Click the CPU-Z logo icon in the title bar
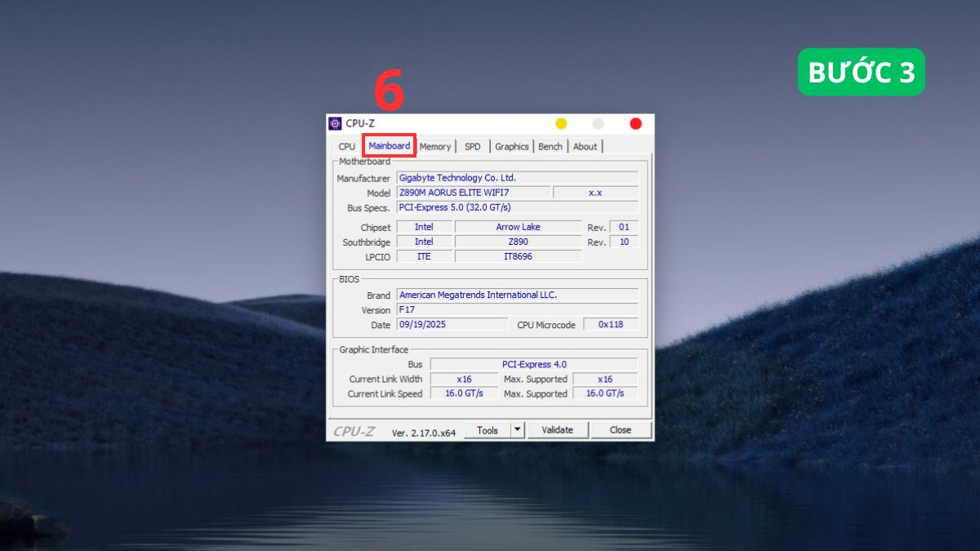The height and width of the screenshot is (551, 980). click(x=336, y=123)
